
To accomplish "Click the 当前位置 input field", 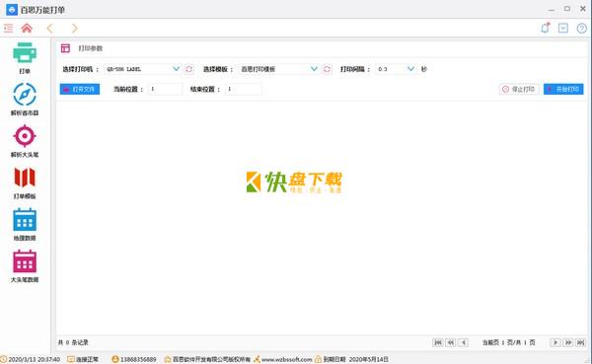I will [165, 89].
